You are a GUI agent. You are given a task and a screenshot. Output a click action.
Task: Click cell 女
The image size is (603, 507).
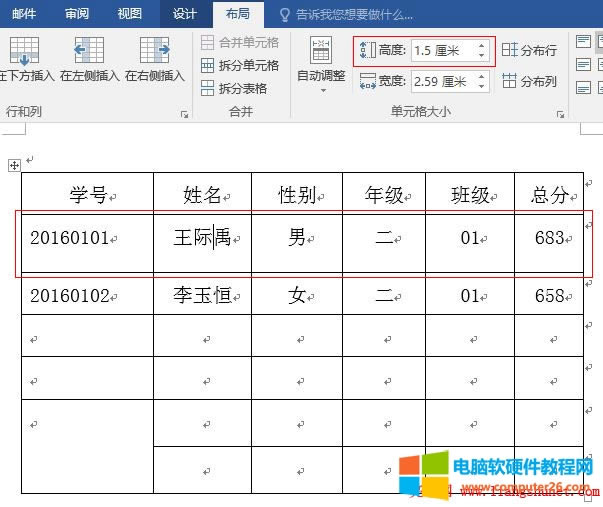(297, 295)
